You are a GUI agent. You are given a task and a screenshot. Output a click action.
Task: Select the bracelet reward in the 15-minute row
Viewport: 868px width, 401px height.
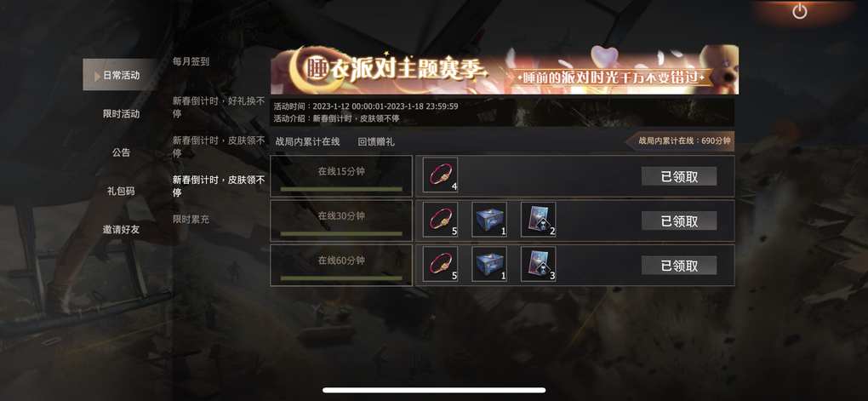pyautogui.click(x=440, y=175)
